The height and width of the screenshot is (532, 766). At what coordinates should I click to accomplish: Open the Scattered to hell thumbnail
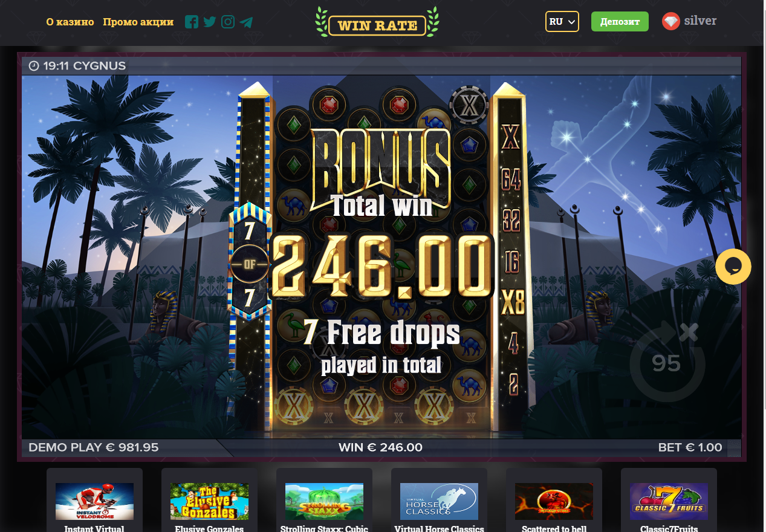pyautogui.click(x=554, y=501)
